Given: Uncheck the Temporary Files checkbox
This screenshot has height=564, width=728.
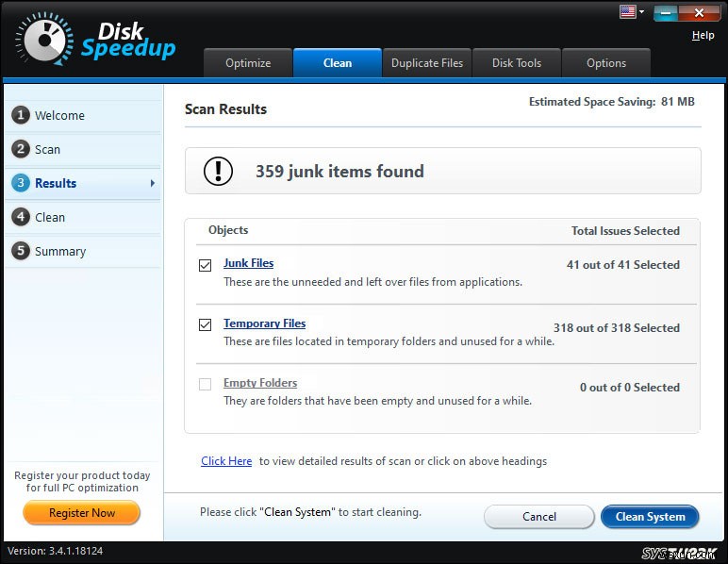Looking at the screenshot, I should [205, 324].
